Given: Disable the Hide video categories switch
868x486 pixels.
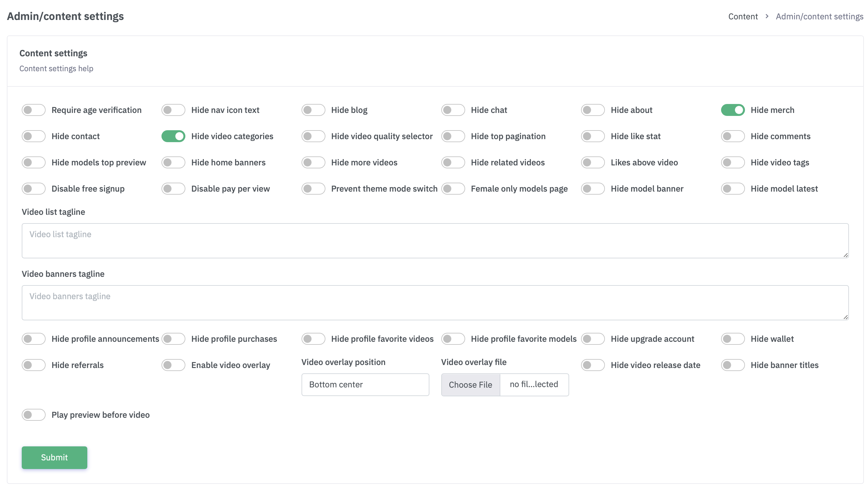Looking at the screenshot, I should point(173,136).
